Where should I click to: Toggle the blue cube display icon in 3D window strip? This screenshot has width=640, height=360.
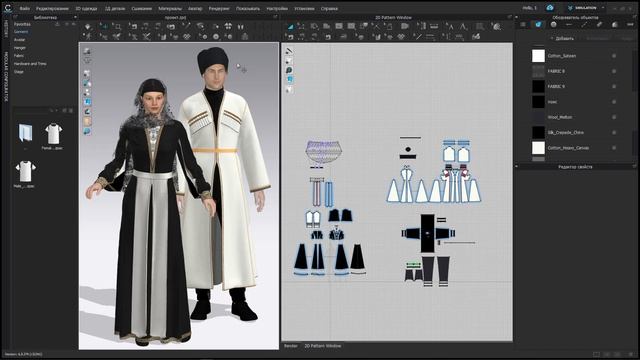point(87,102)
